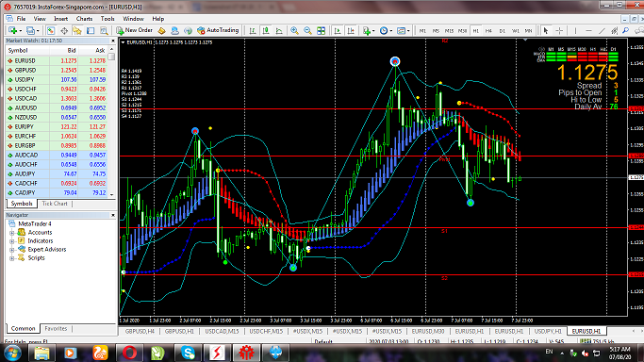Image resolution: width=644 pixels, height=362 pixels.
Task: Click the chart symbol dropdown triangle beside EURUSD,H1
Action: [x=123, y=42]
